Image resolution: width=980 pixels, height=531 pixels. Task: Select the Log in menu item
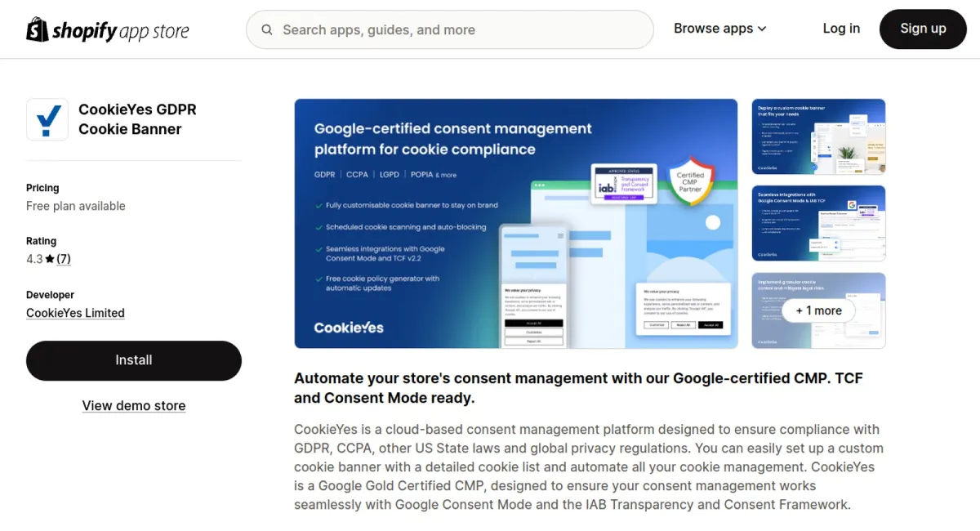coord(841,28)
